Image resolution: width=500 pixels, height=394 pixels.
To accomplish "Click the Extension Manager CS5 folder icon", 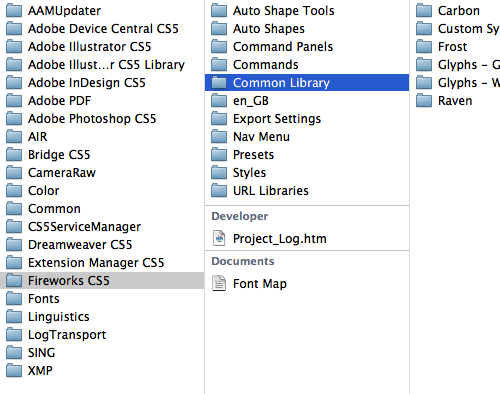I will point(14,263).
